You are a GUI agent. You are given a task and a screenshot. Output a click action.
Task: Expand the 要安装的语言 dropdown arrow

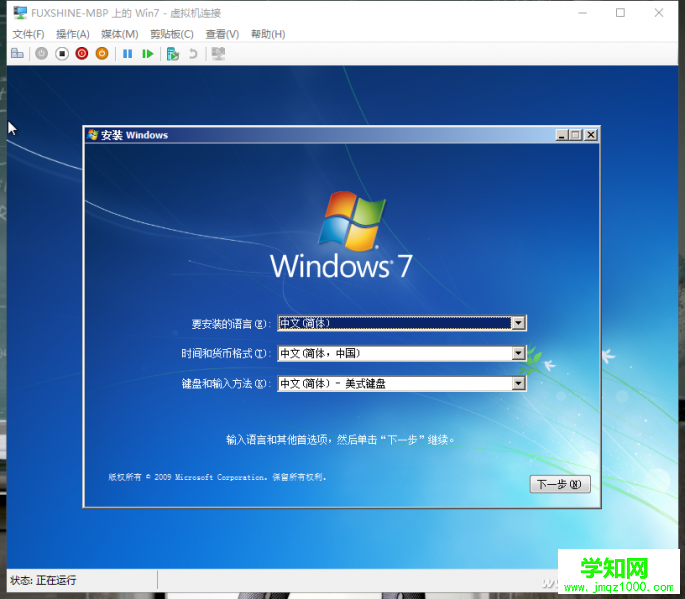(x=518, y=323)
